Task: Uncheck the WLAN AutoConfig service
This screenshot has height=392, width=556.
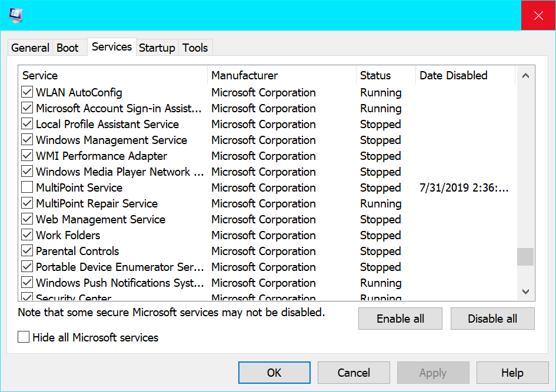Action: pyautogui.click(x=27, y=92)
